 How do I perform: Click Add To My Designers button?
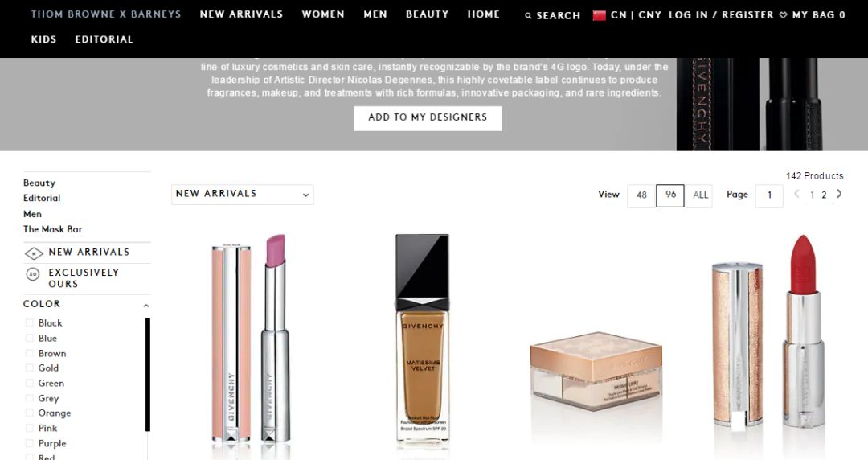(428, 118)
